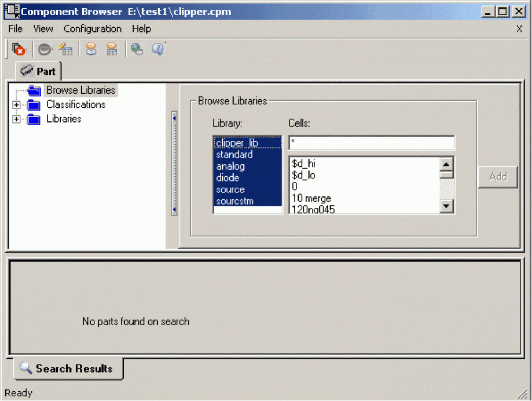
Task: Click the pane splitter upper collapse arrow
Action: (174, 118)
